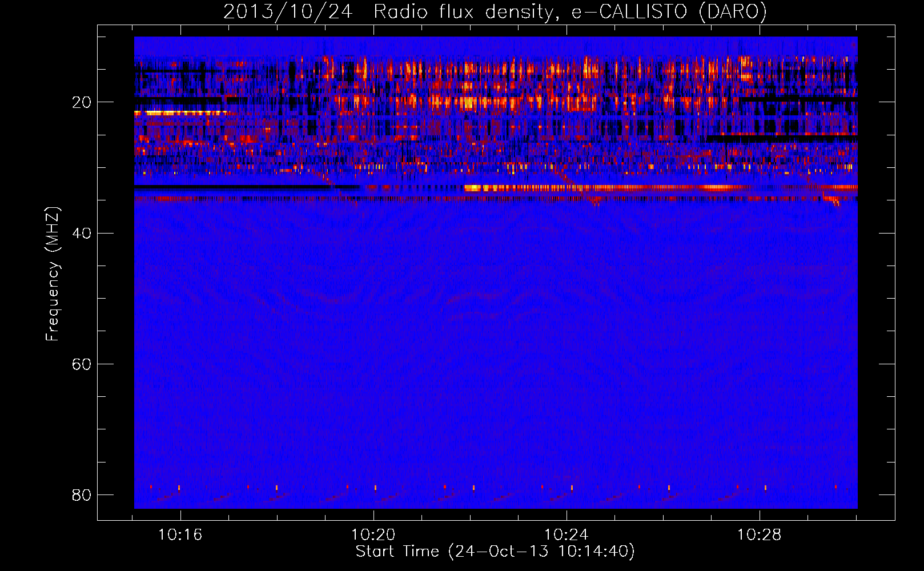This screenshot has height=571, width=924.
Task: Click the 10:24 time axis label
Action: 566,535
